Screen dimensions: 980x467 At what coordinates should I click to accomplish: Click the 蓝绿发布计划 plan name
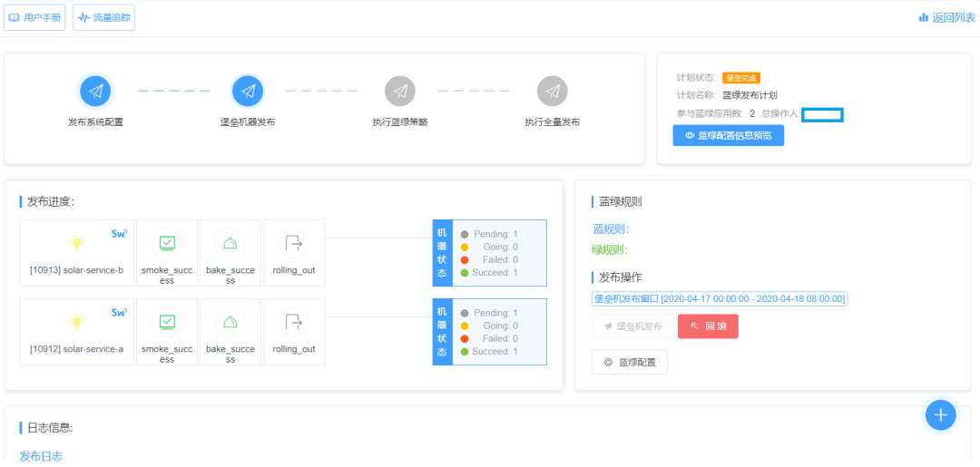[750, 95]
